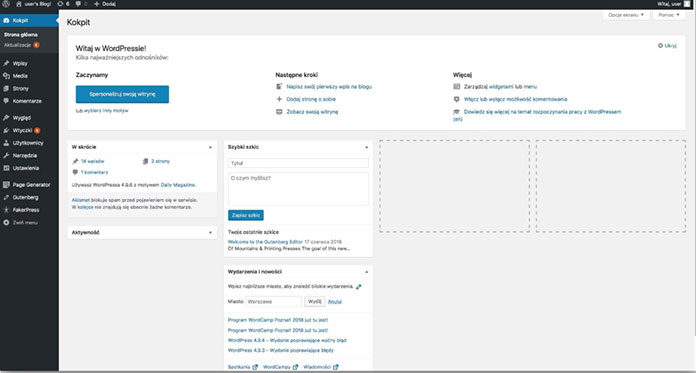Open the Strony pages icon menu
Image resolution: width=696 pixels, height=373 pixels.
pyautogui.click(x=6, y=88)
